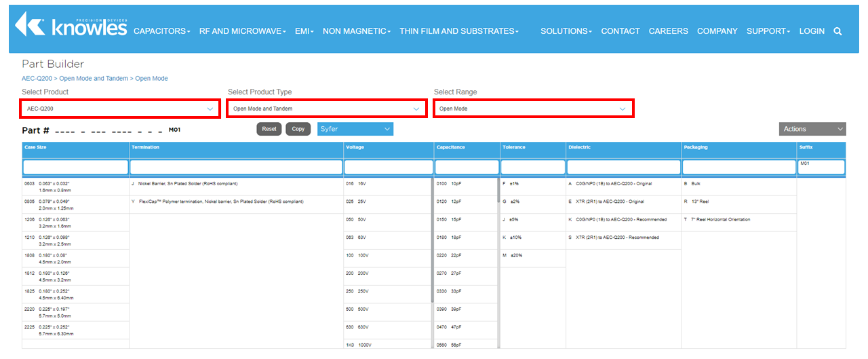Open the RF AND MICROWAVE menu
Viewport: 868px width, 359px height.
click(x=243, y=31)
